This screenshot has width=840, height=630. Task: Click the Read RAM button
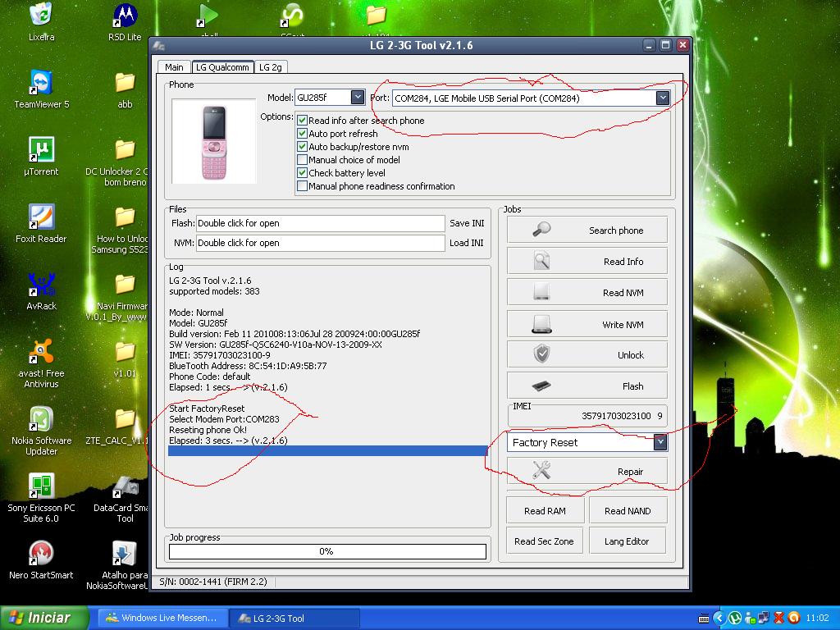(545, 510)
